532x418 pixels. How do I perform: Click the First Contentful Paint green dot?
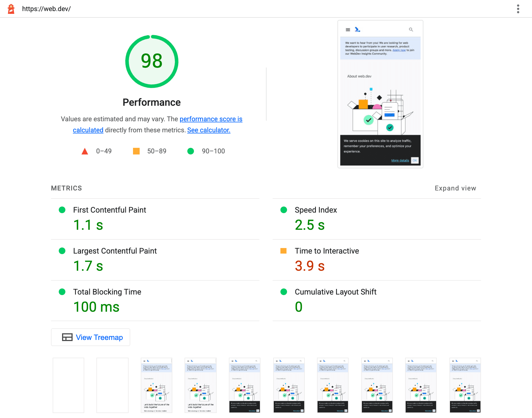[x=62, y=210]
